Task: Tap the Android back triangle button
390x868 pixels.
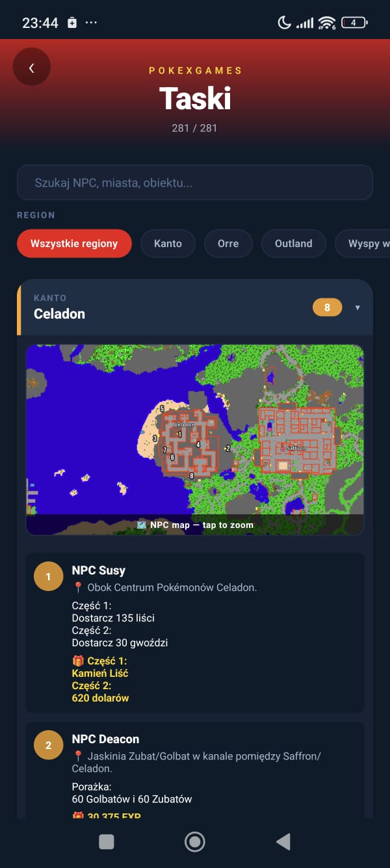Action: coord(283,842)
